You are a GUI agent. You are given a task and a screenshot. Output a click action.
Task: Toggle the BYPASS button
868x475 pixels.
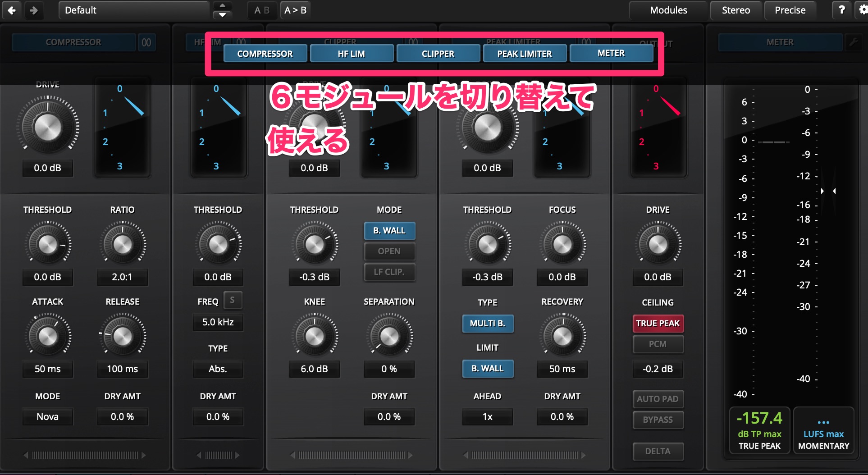click(x=658, y=420)
